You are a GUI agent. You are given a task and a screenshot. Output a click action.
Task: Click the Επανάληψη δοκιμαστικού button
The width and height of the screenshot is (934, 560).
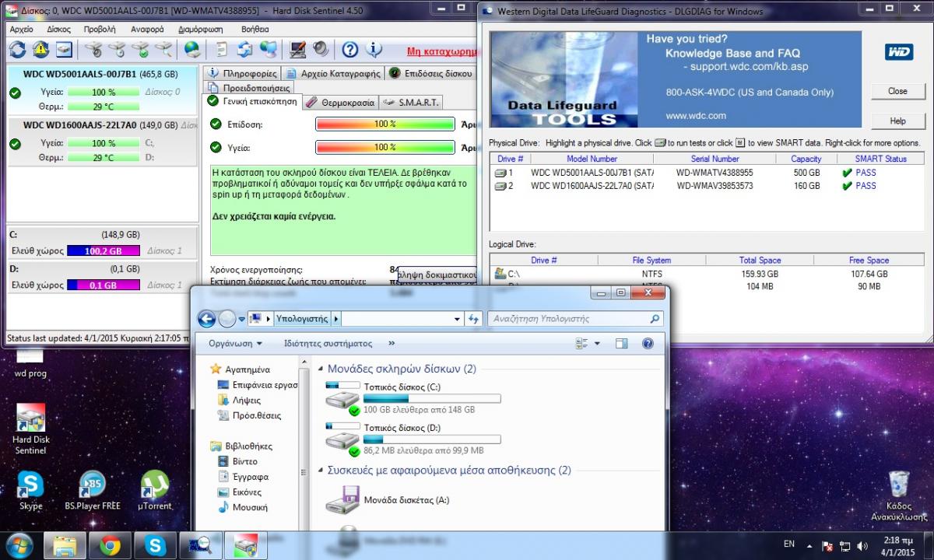click(x=436, y=275)
